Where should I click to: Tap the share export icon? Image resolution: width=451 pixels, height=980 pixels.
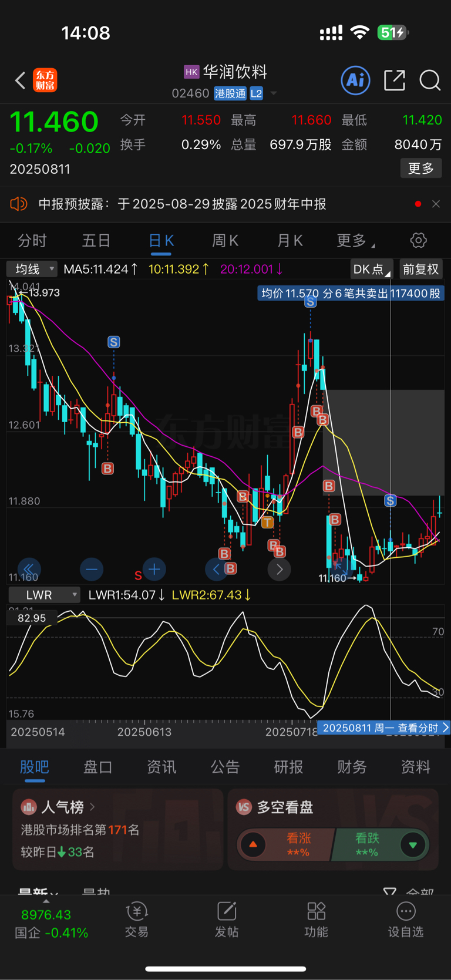coord(395,80)
